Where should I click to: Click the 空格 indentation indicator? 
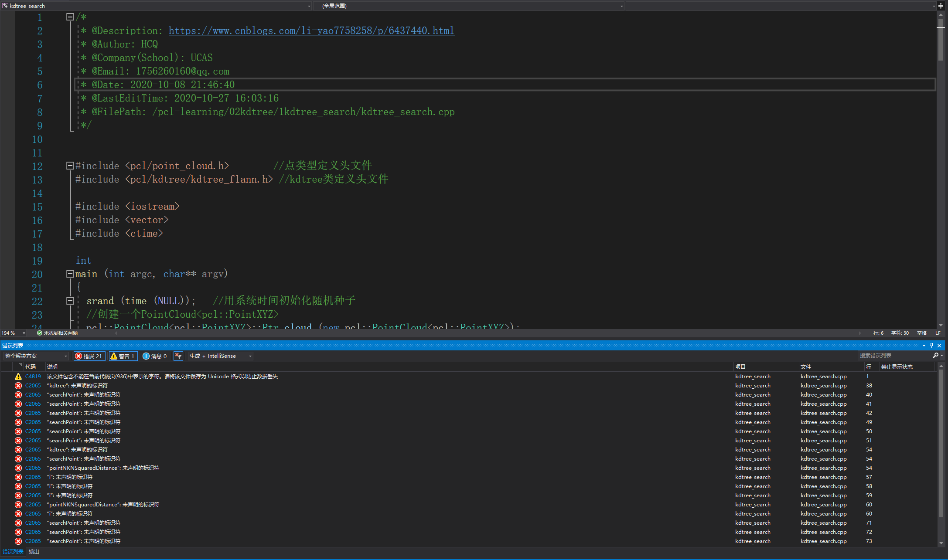tap(921, 333)
